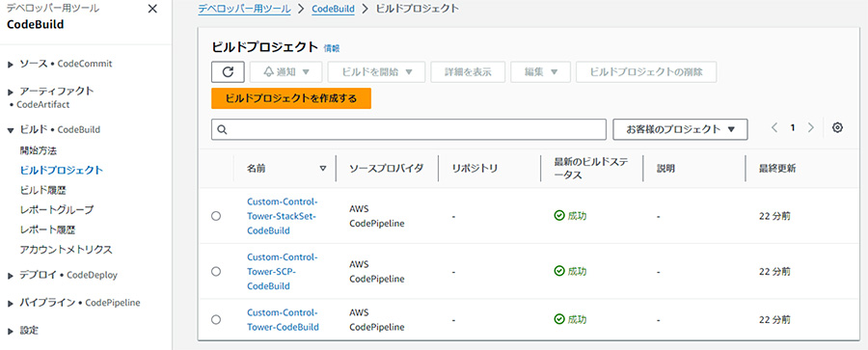Open the 編集 dropdown
The width and height of the screenshot is (868, 350).
tap(540, 72)
